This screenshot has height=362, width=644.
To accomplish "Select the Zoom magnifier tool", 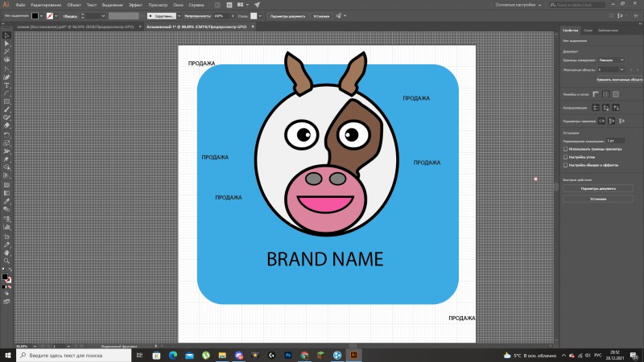I will click(x=6, y=261).
